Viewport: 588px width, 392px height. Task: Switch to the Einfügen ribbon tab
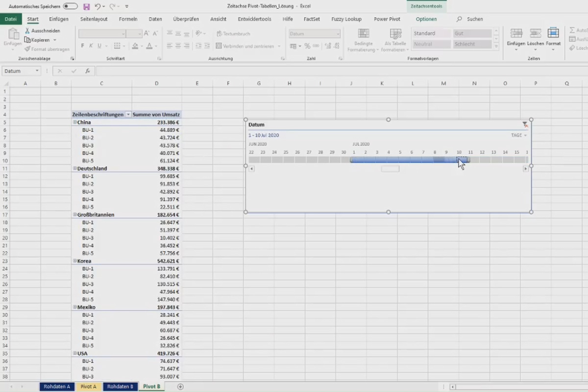(x=59, y=19)
